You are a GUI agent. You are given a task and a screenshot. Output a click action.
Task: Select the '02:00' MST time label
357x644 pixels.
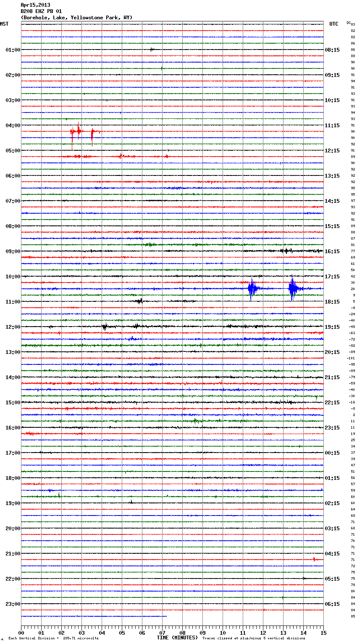tap(13, 75)
